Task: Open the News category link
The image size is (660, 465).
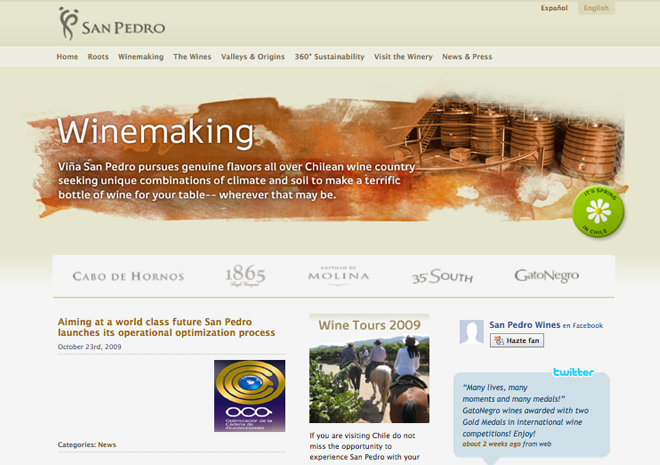Action: tap(107, 445)
